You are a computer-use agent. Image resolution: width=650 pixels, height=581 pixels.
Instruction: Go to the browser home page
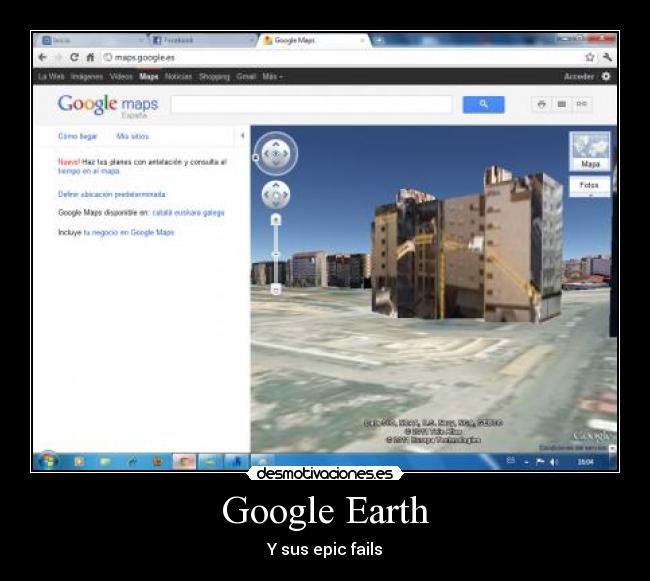pyautogui.click(x=90, y=57)
